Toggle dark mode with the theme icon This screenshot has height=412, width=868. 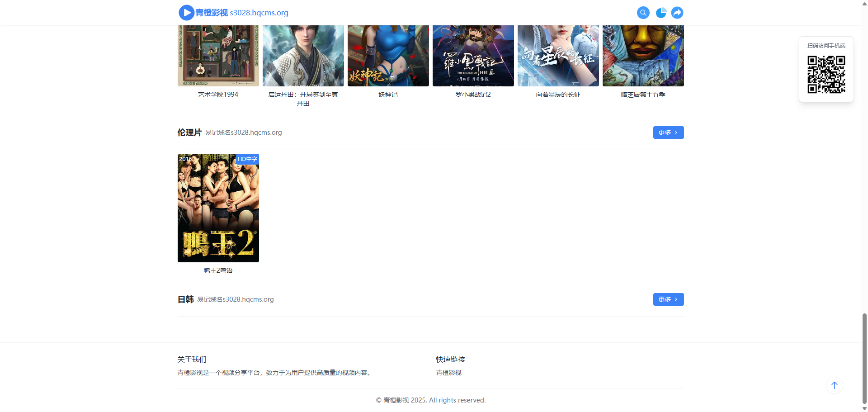660,13
